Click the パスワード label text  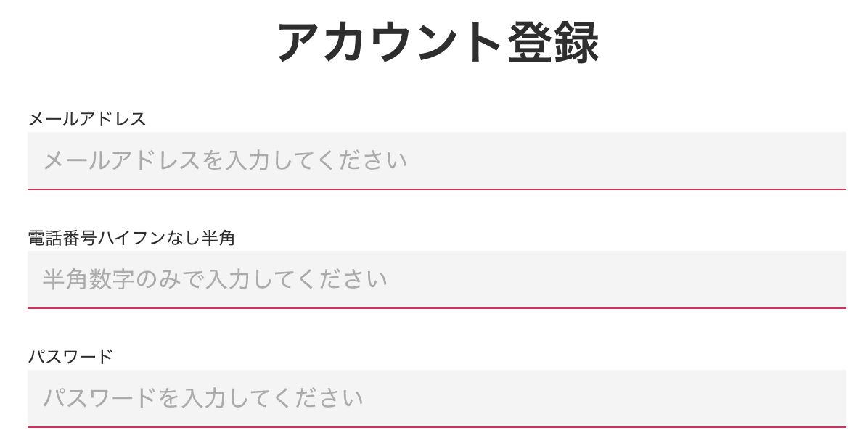(70, 357)
